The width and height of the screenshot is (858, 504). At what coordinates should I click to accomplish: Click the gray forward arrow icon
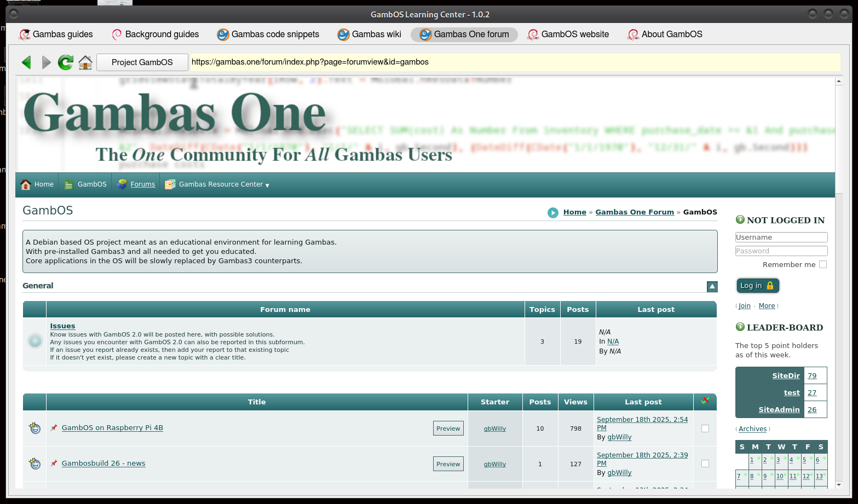(x=47, y=62)
